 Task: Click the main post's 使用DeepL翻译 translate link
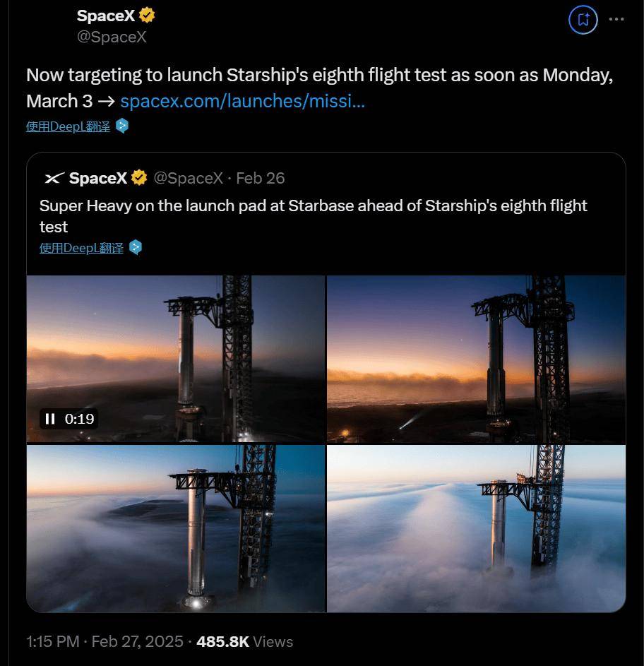(68, 126)
